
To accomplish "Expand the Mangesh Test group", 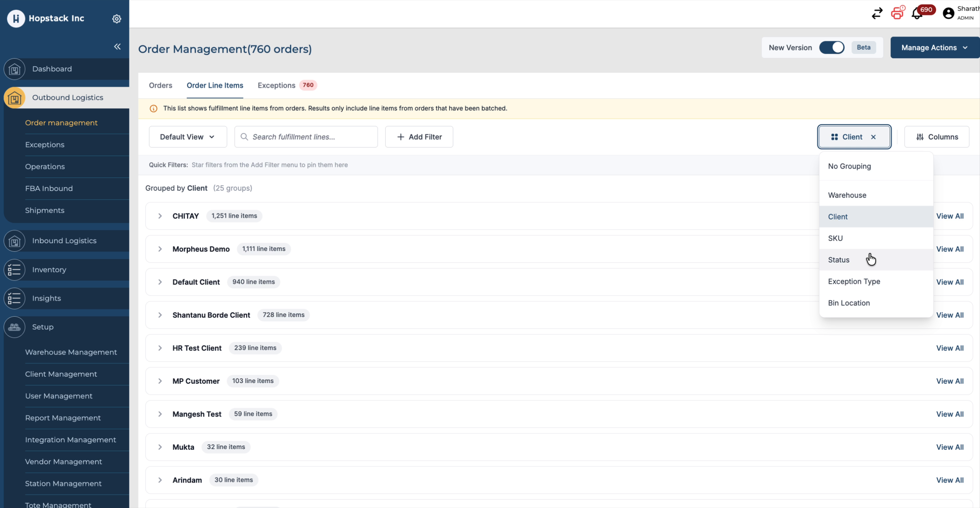I will click(160, 414).
